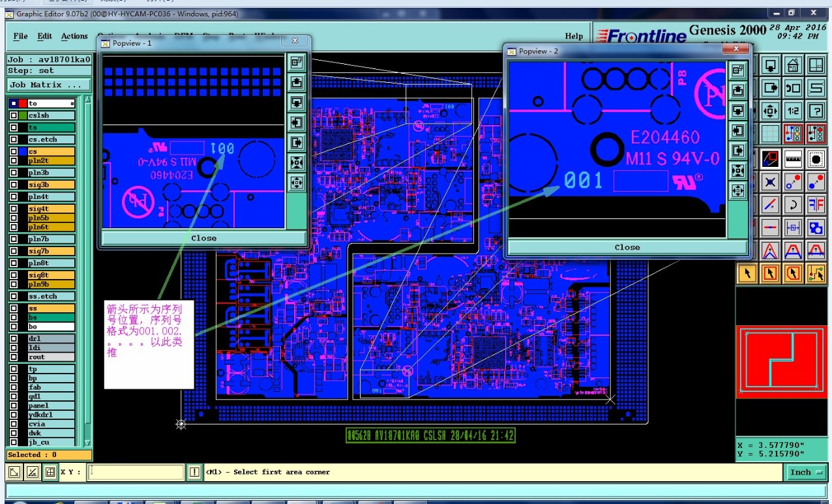The width and height of the screenshot is (832, 504).
Task: Click the blue X cross icon
Action: click(x=771, y=181)
